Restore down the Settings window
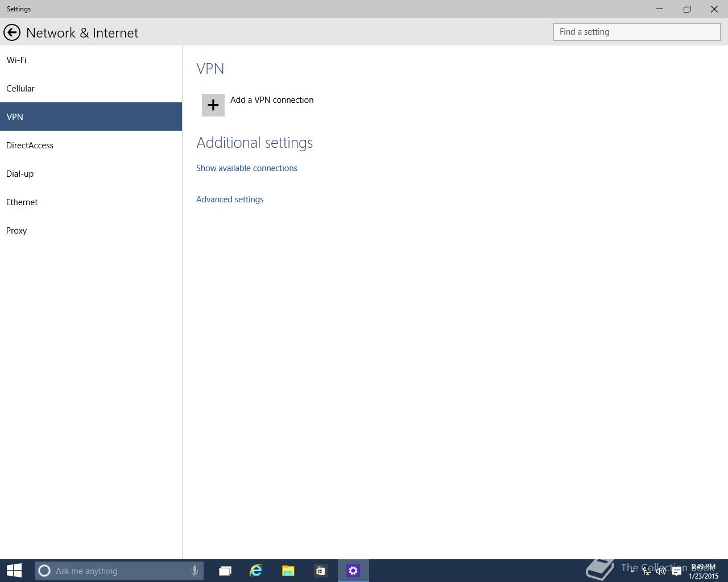Viewport: 728px width, 582px height. coord(687,9)
